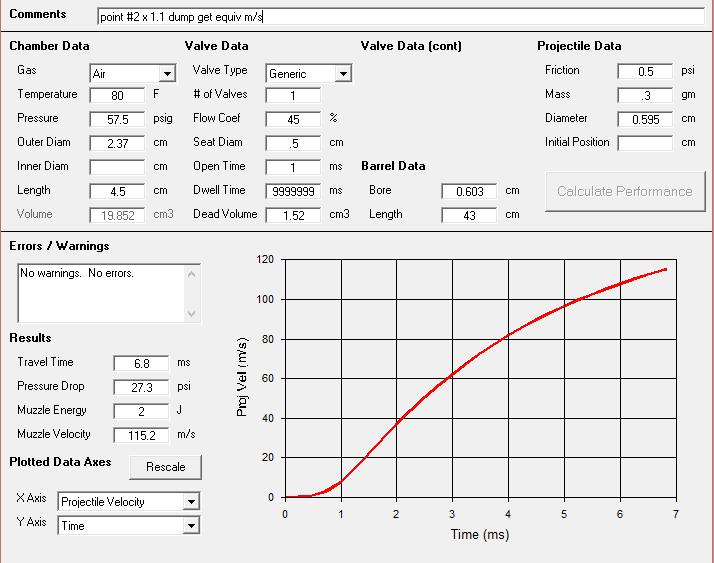714x563 pixels.
Task: Click the Rescale button
Action: click(165, 467)
